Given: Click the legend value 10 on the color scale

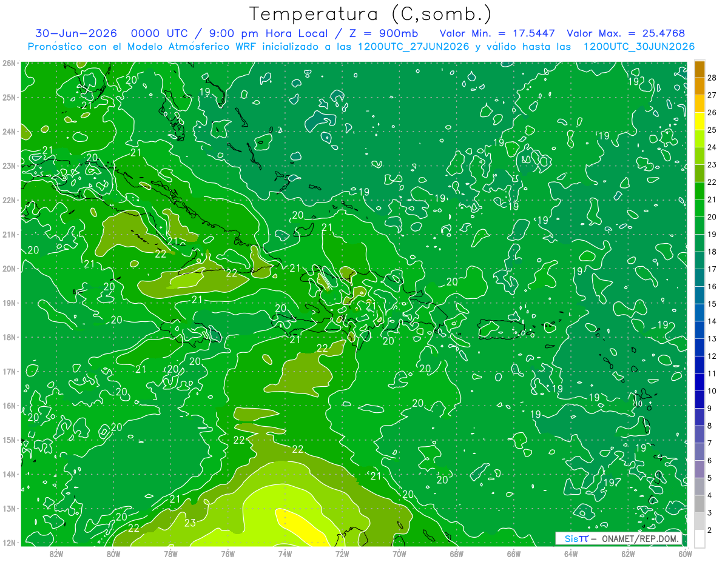Looking at the screenshot, I should point(712,391).
